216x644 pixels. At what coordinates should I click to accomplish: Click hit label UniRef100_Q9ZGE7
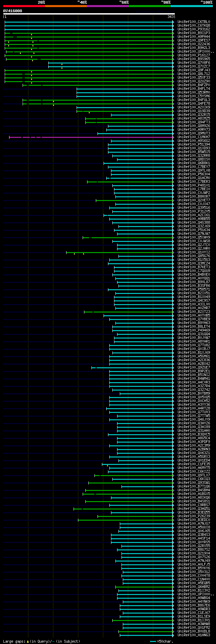[194, 368]
